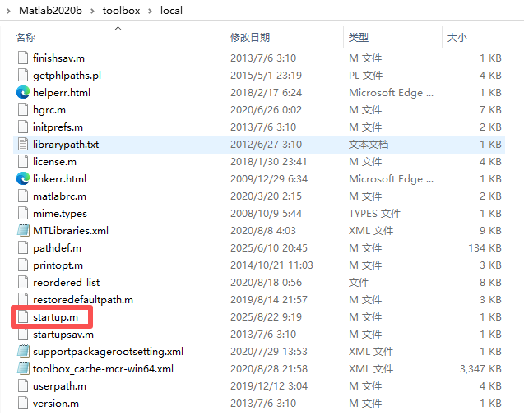Select the file named startup.m
Screen dimensions: 524x420
(55, 317)
